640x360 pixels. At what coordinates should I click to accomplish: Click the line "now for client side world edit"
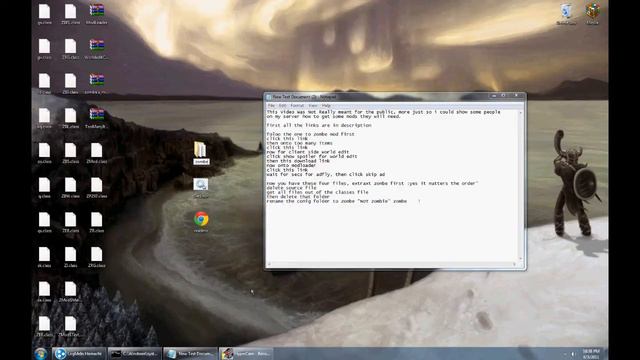pos(308,152)
